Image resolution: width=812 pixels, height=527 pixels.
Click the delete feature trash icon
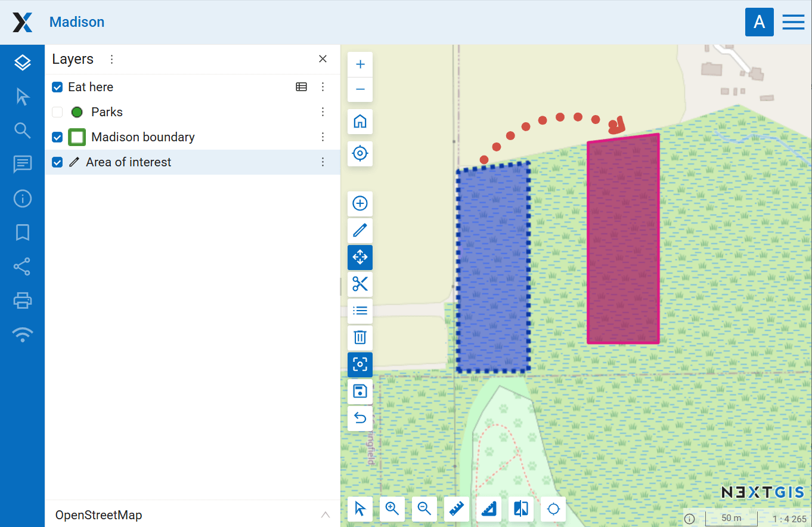pyautogui.click(x=360, y=337)
